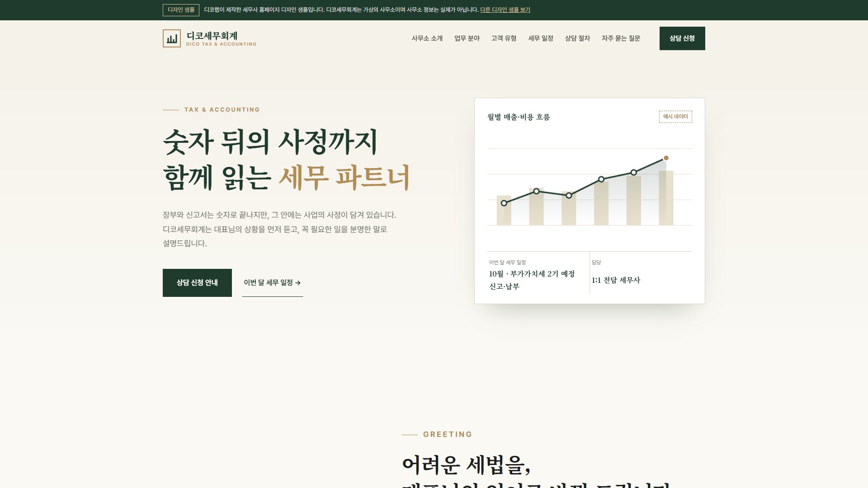Open the 사무소 소개 menu item
The width and height of the screenshot is (868, 488).
click(x=427, y=38)
